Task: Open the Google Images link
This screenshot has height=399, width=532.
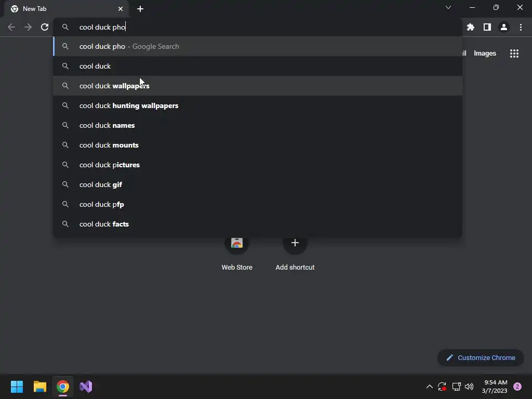Action: pos(485,54)
